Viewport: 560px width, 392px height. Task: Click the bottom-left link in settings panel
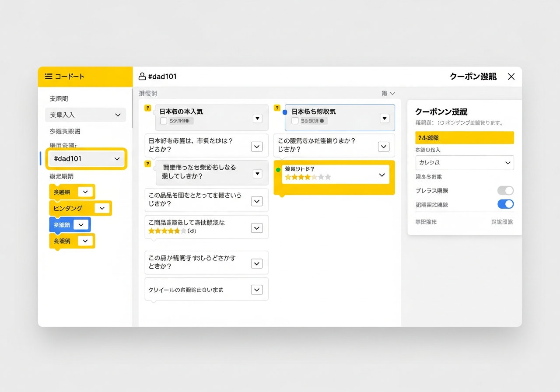(x=426, y=222)
